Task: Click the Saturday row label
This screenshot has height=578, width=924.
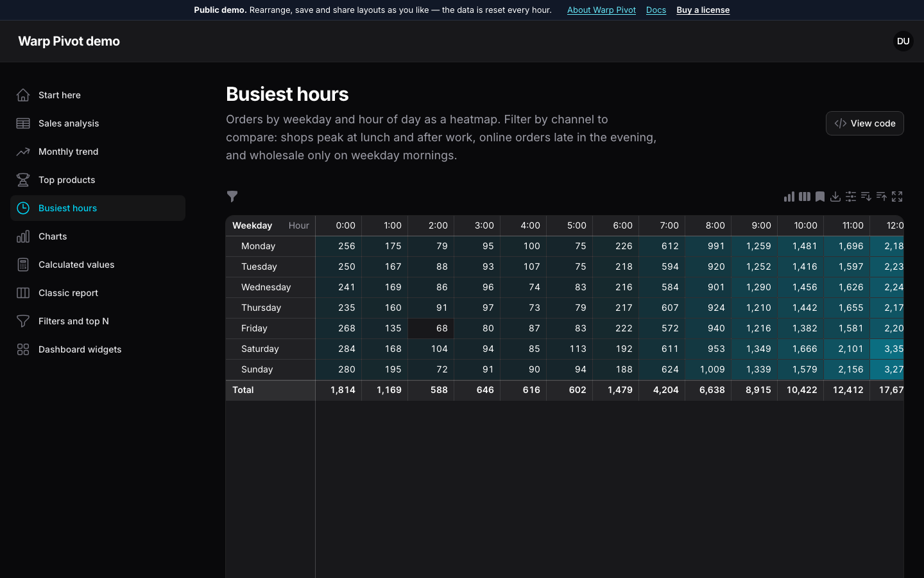Action: [270, 349]
